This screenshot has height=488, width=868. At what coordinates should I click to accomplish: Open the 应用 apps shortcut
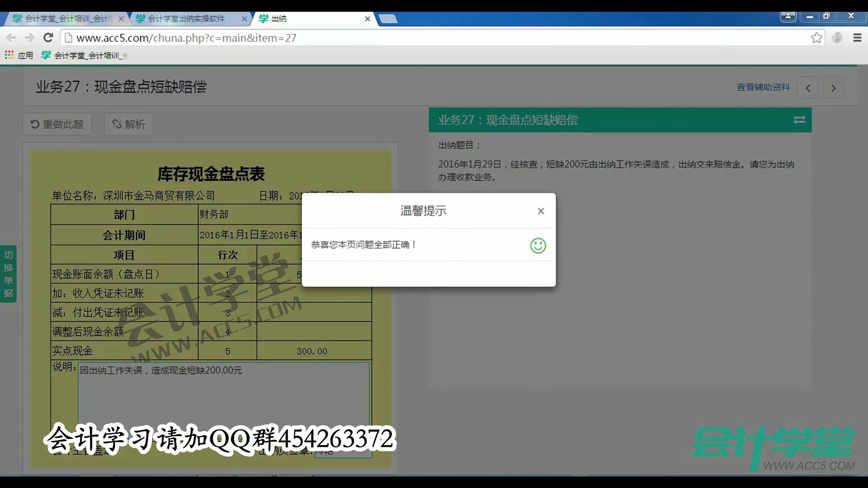(x=19, y=55)
